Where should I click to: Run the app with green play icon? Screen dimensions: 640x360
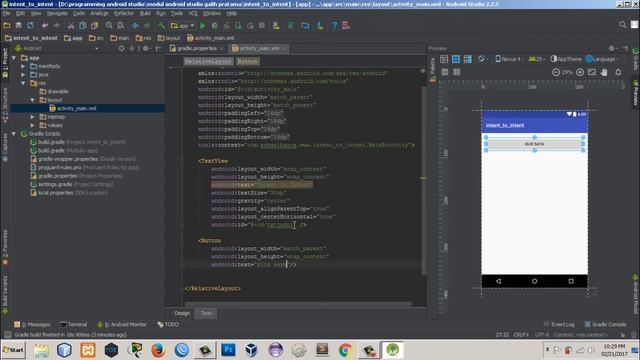[203, 25]
